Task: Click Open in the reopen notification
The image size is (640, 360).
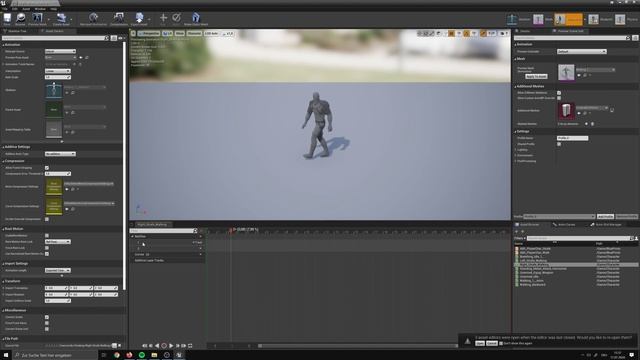Action: click(480, 343)
